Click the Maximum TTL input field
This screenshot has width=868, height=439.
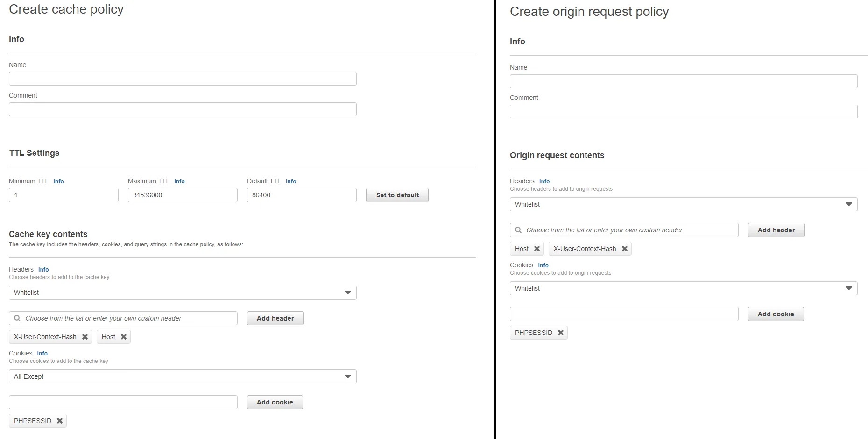183,195
